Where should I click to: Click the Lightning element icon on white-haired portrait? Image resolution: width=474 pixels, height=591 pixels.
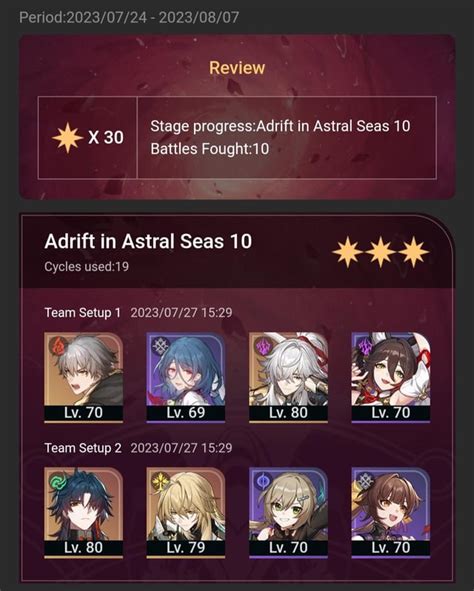[x=263, y=346]
